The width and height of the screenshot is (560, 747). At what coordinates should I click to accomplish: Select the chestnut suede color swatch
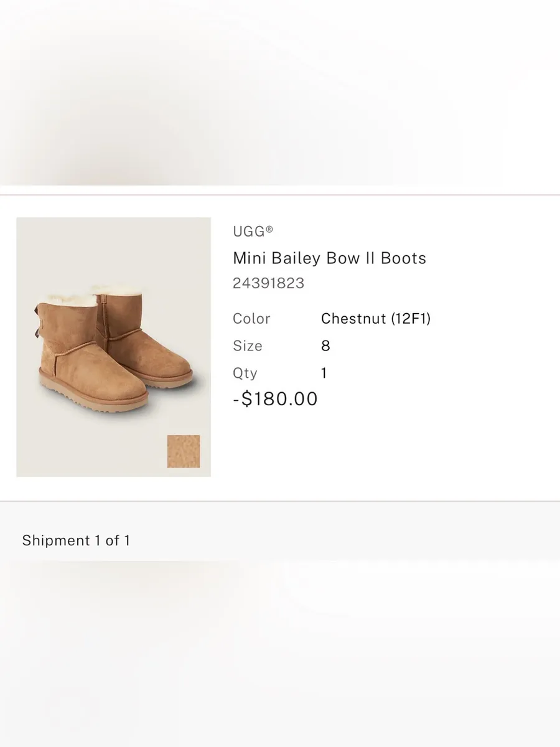(x=184, y=451)
